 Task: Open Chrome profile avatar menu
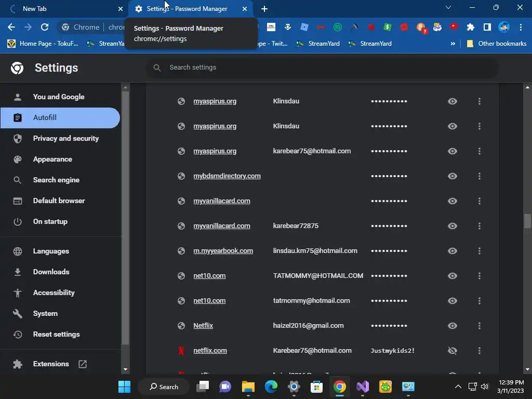coord(503,27)
